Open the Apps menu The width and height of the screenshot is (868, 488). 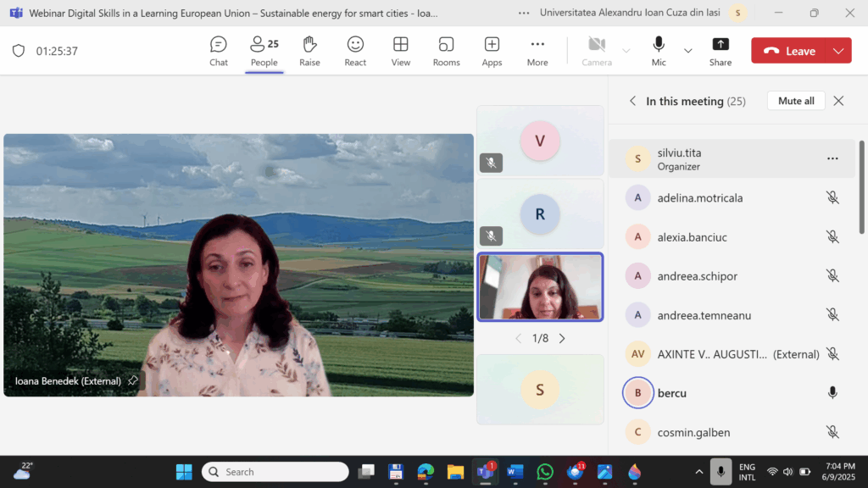click(492, 51)
